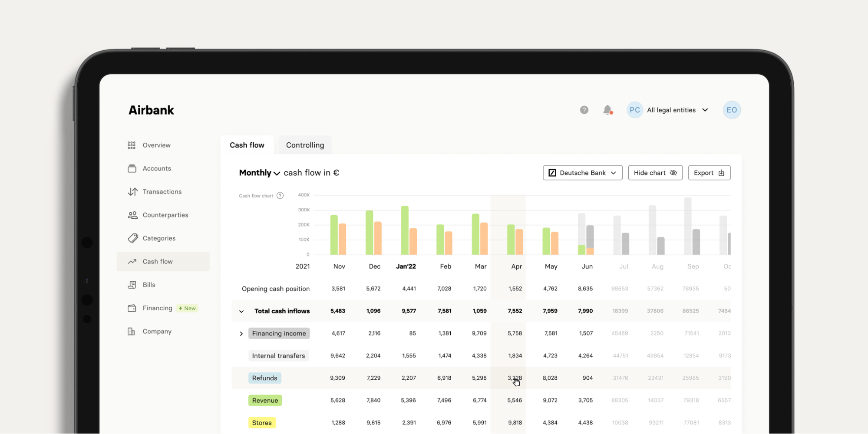Open the help question mark icon in header
Image resolution: width=868 pixels, height=434 pixels.
(x=584, y=110)
